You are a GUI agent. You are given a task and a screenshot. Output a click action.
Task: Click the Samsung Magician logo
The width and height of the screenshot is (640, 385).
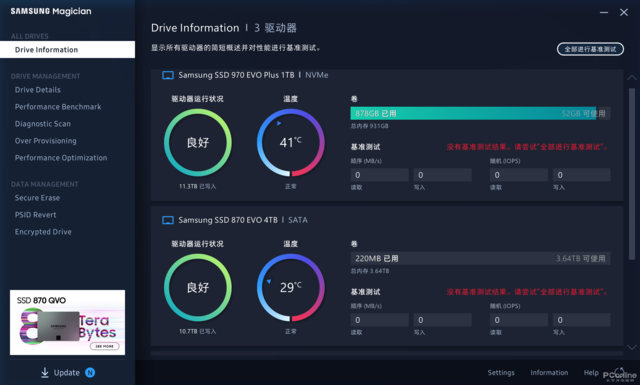click(51, 11)
